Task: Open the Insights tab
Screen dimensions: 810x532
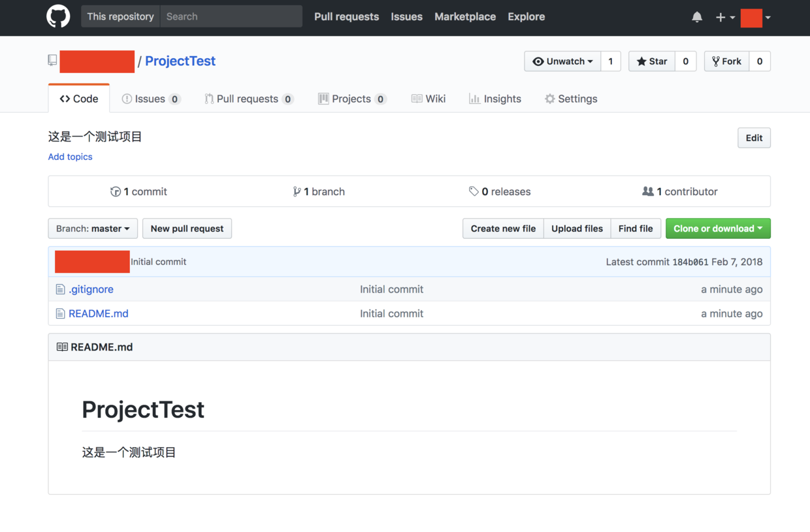Action: tap(495, 99)
